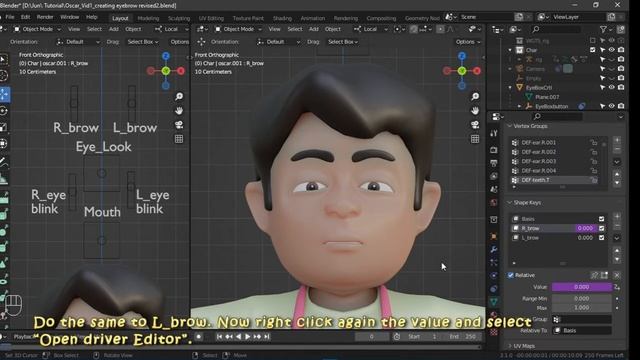Click zoom magnifier icon in left viewport

[x=179, y=96]
